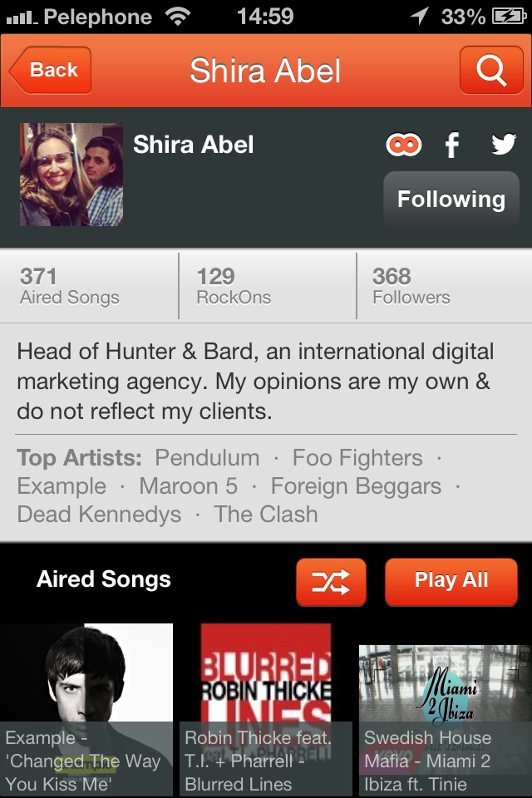
Task: Open Shira Abel's profile photo
Action: [71, 175]
